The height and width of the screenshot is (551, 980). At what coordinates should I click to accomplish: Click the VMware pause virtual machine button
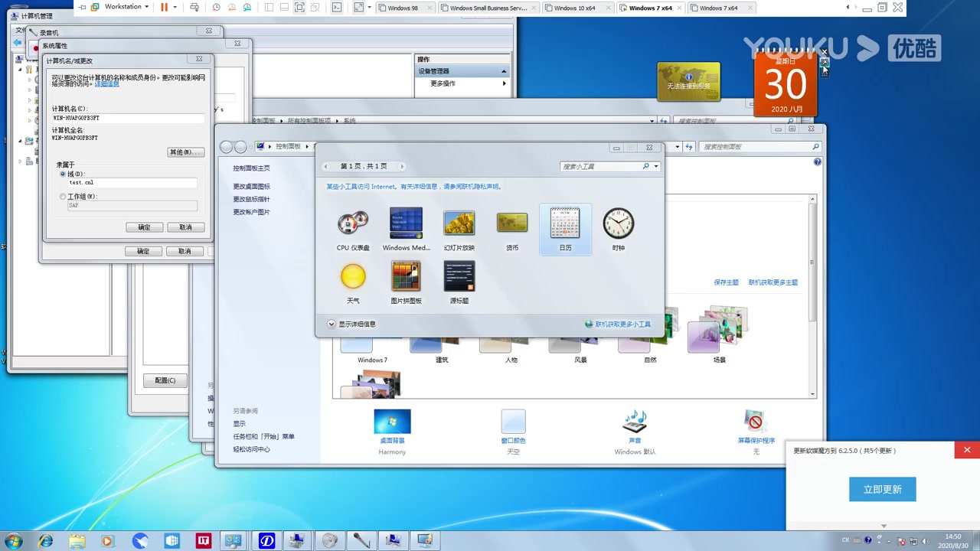[164, 7]
